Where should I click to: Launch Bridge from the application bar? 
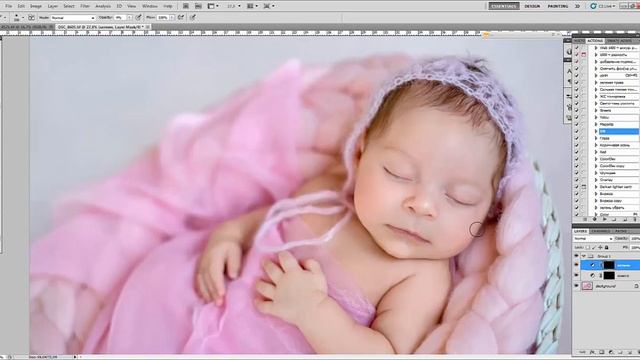click(186, 6)
